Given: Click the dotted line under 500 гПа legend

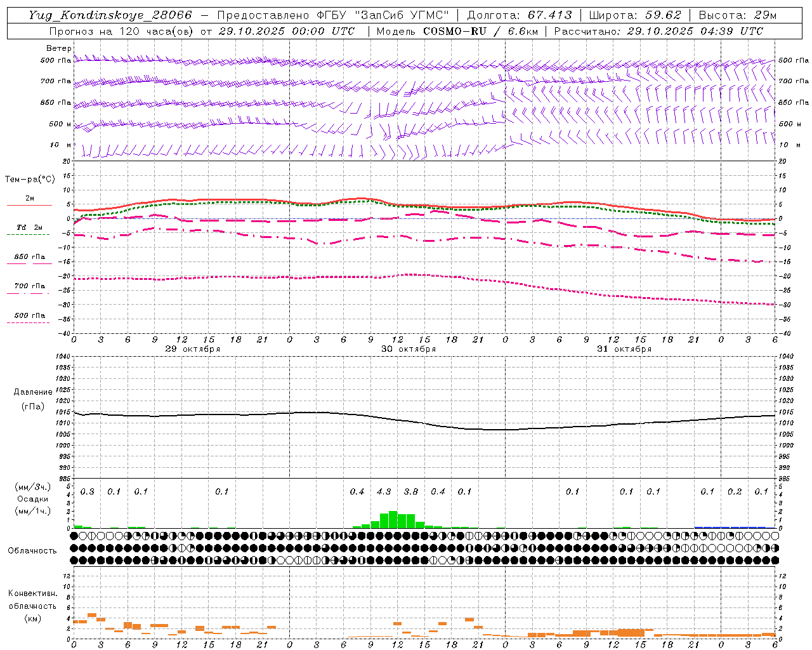Looking at the screenshot, I should pyautogui.click(x=28, y=323).
